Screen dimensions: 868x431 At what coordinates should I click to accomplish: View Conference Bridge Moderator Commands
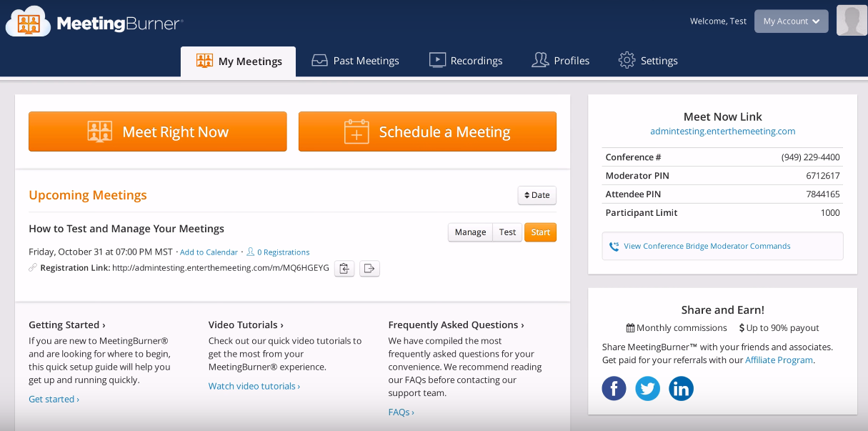[x=707, y=246]
